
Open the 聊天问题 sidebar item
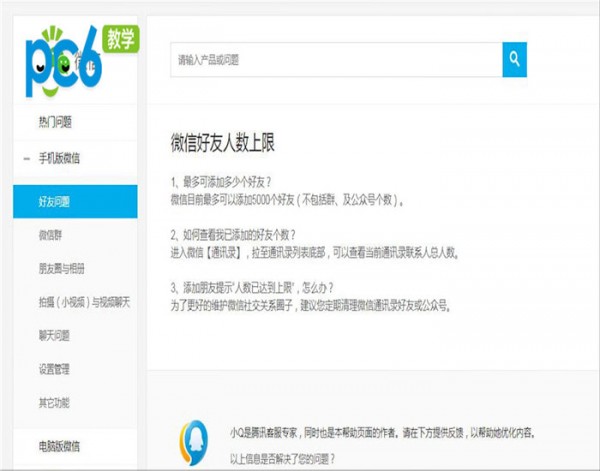point(54,336)
